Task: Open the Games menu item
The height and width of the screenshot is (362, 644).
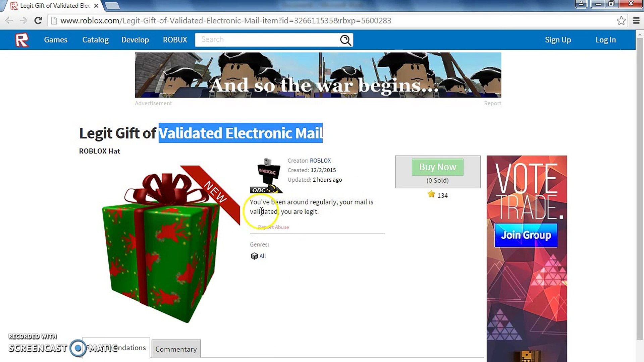Action: tap(56, 40)
